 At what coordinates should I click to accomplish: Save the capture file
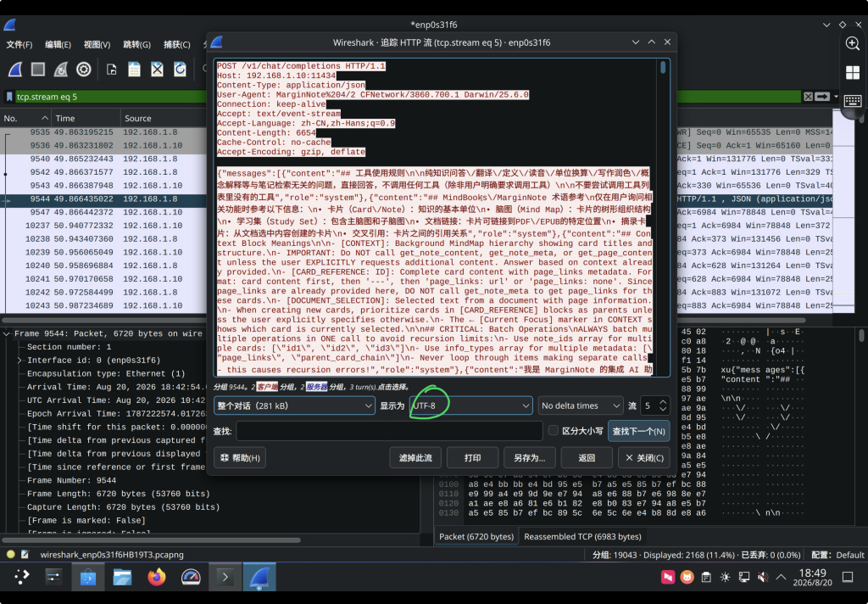134,70
